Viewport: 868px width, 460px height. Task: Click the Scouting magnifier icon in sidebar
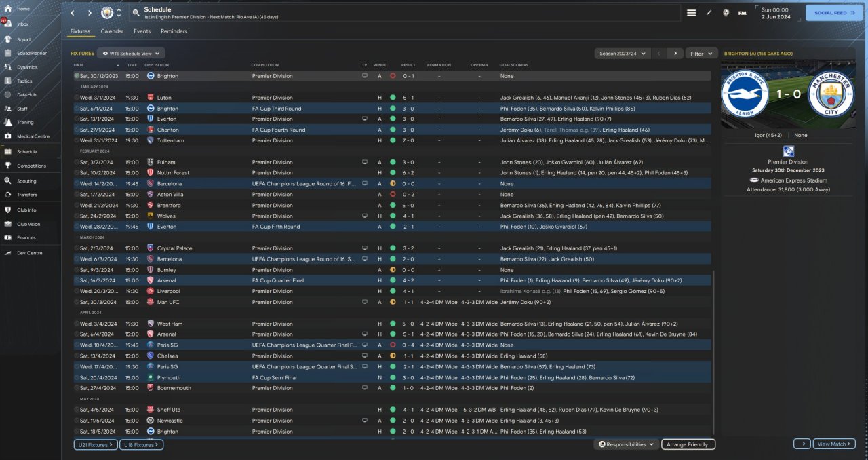pos(8,181)
